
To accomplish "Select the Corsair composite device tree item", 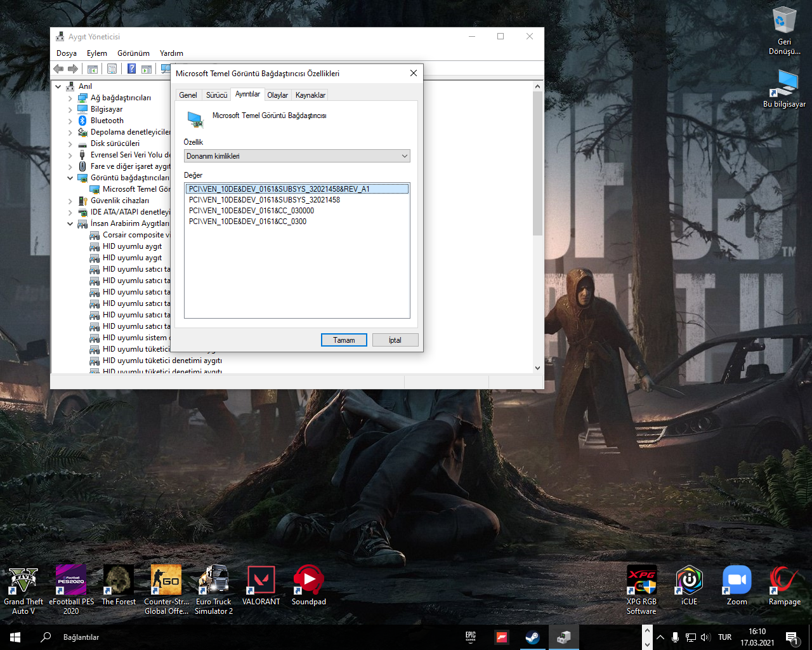I will [130, 235].
